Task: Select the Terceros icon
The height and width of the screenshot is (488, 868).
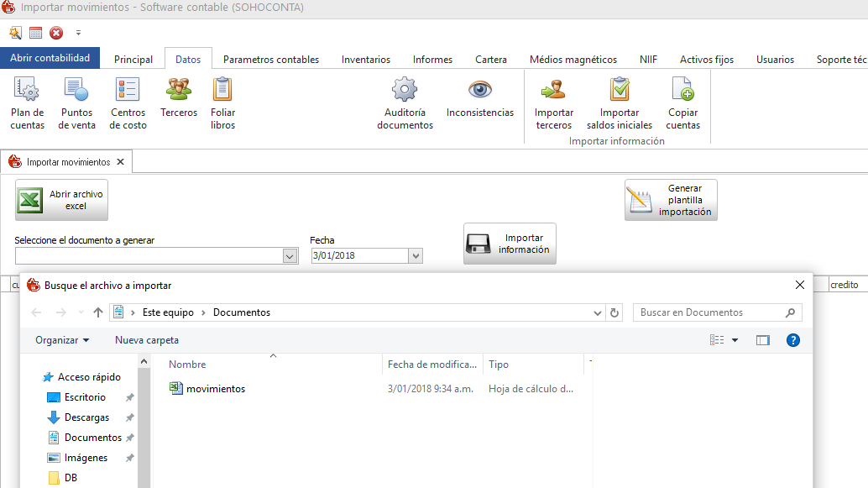Action: [178, 89]
